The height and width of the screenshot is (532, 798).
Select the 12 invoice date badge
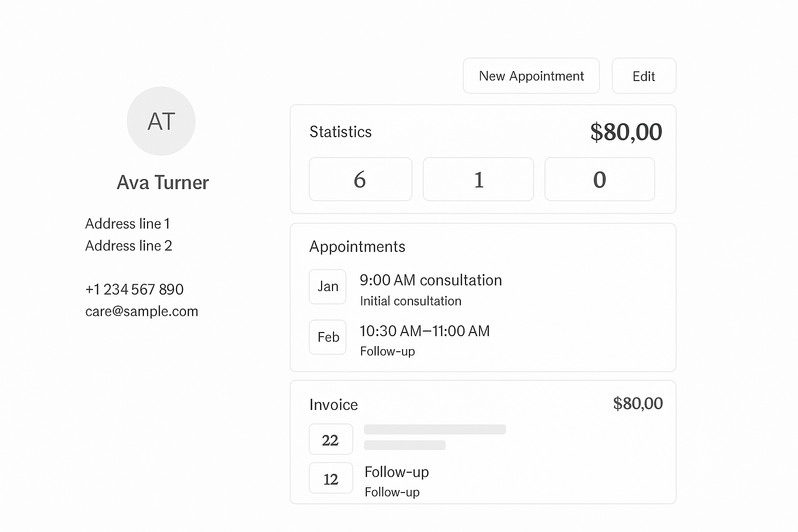click(x=331, y=478)
